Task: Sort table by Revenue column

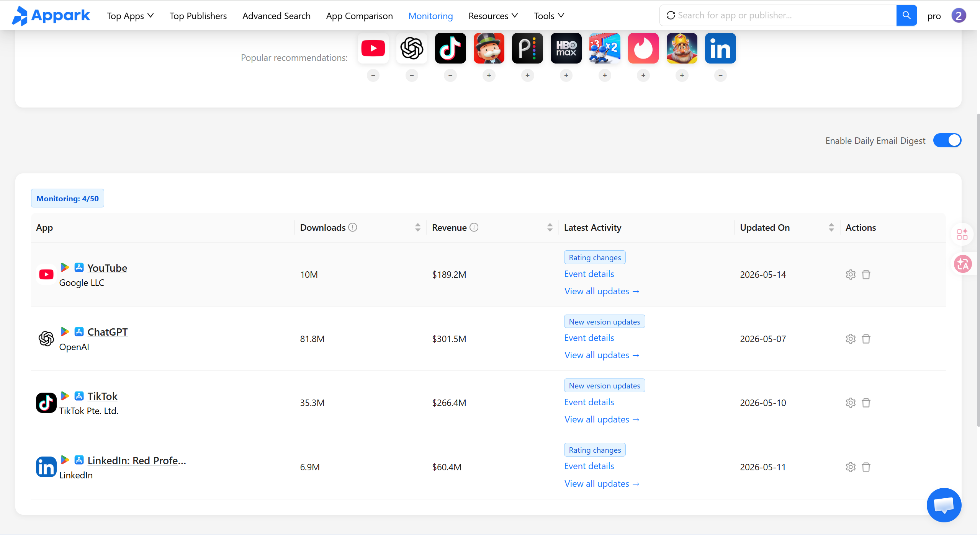Action: pos(550,227)
